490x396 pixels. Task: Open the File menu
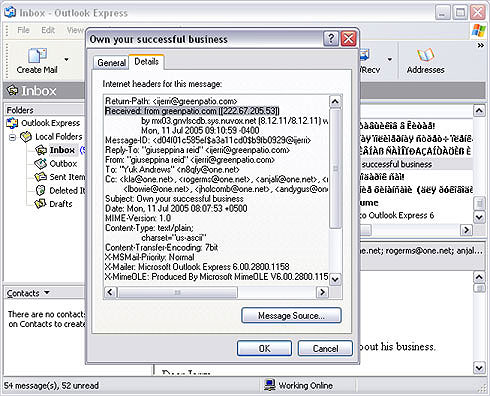pos(23,30)
